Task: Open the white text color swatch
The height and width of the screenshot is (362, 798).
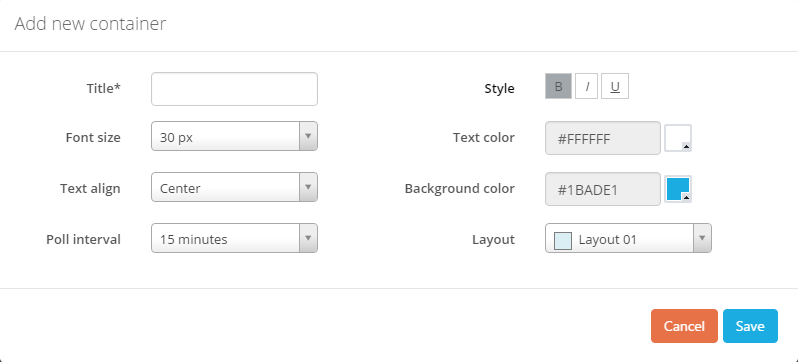Action: click(677, 138)
